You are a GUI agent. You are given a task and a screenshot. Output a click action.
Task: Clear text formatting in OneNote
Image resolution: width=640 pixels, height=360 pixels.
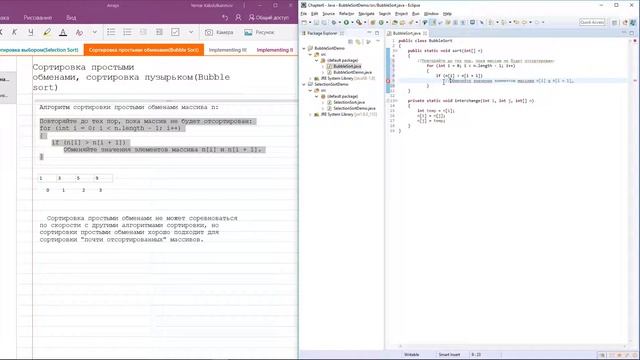79,32
